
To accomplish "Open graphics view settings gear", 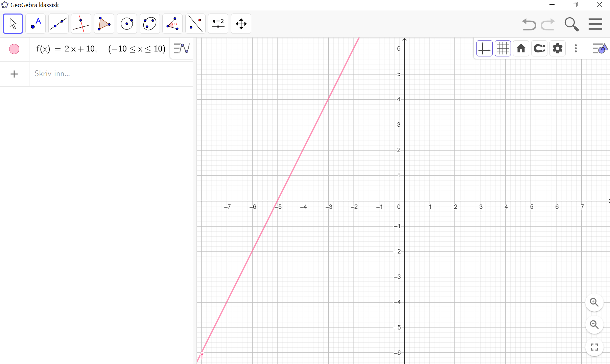I will pyautogui.click(x=557, y=48).
